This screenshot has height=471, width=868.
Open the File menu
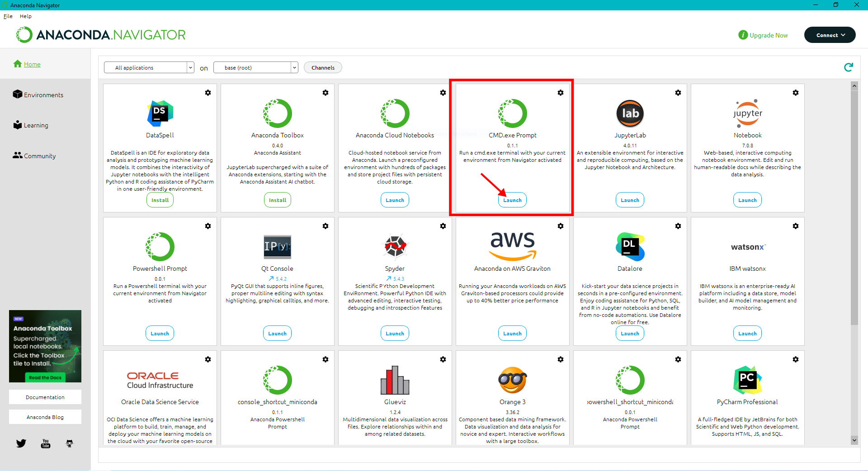pos(8,16)
